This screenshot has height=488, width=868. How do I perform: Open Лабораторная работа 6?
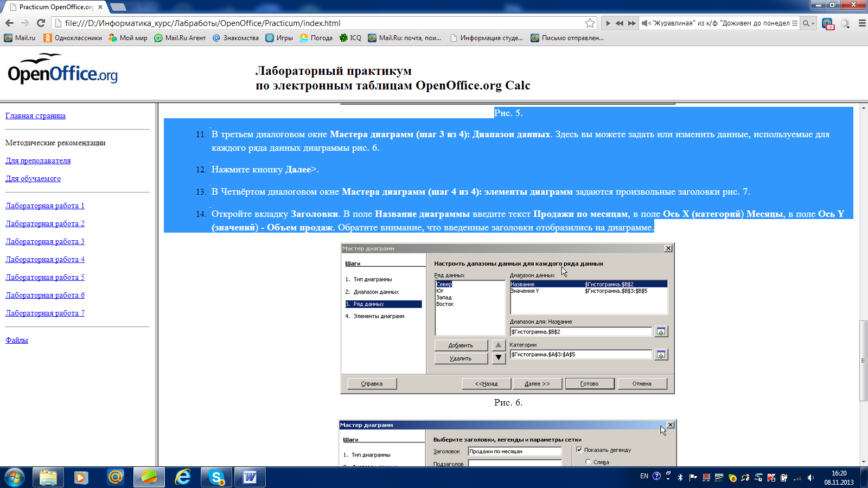pyautogui.click(x=45, y=295)
